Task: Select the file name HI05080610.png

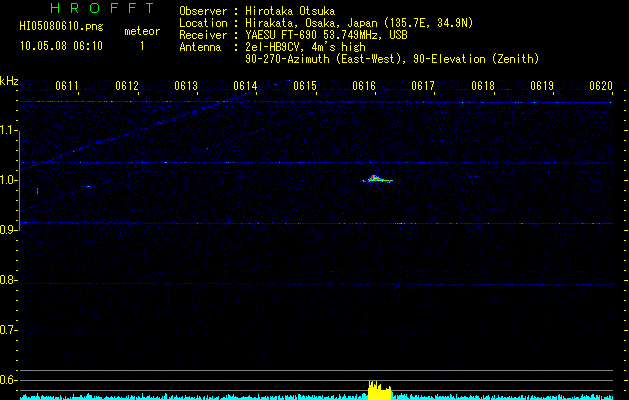Action: click(61, 27)
